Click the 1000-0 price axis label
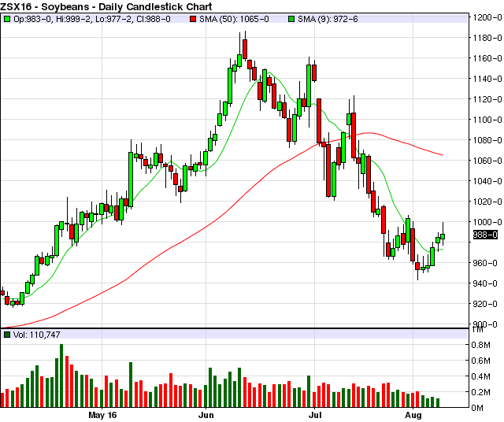 click(x=487, y=222)
